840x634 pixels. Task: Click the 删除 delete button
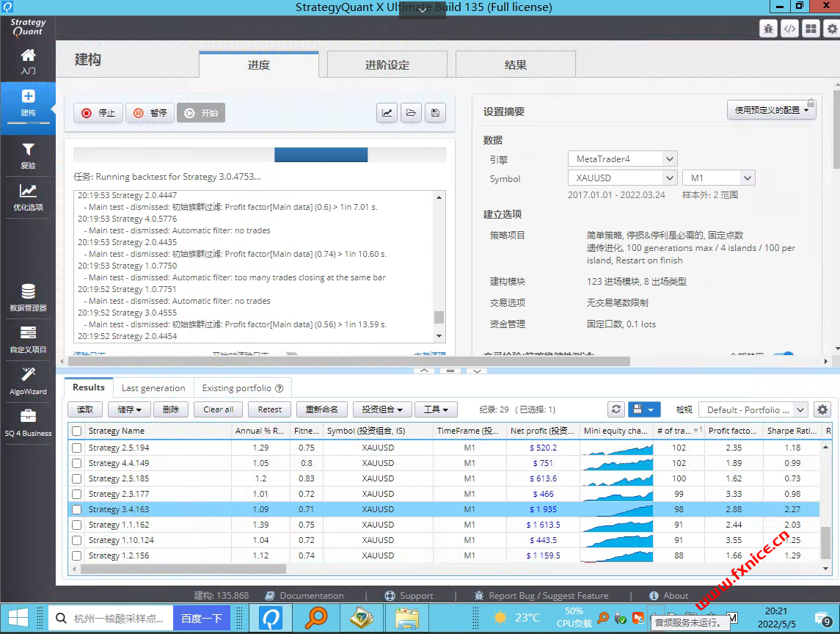click(x=170, y=409)
